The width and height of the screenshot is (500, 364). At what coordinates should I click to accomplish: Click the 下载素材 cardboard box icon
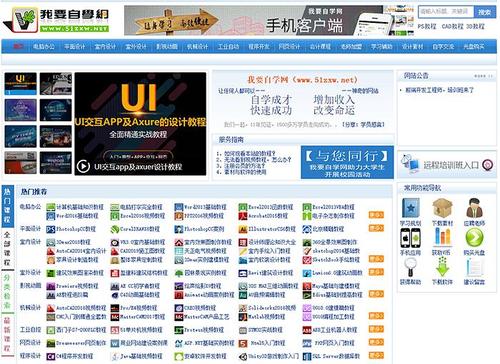click(x=442, y=208)
